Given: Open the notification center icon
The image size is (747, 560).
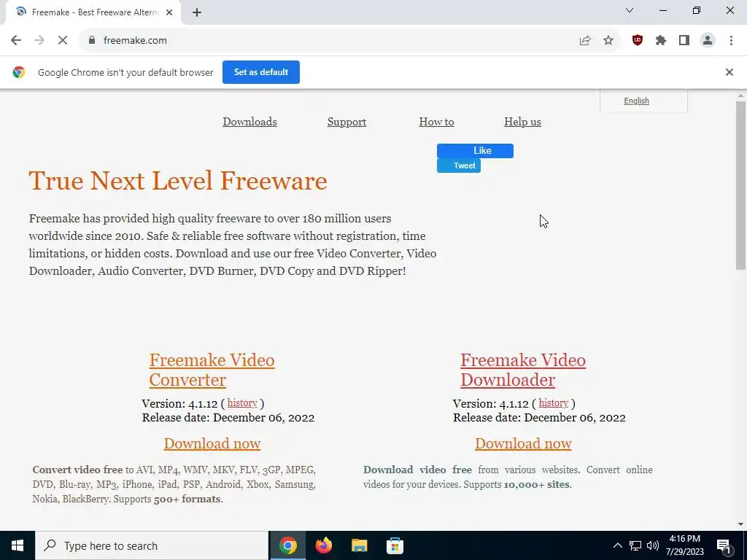Looking at the screenshot, I should (724, 545).
